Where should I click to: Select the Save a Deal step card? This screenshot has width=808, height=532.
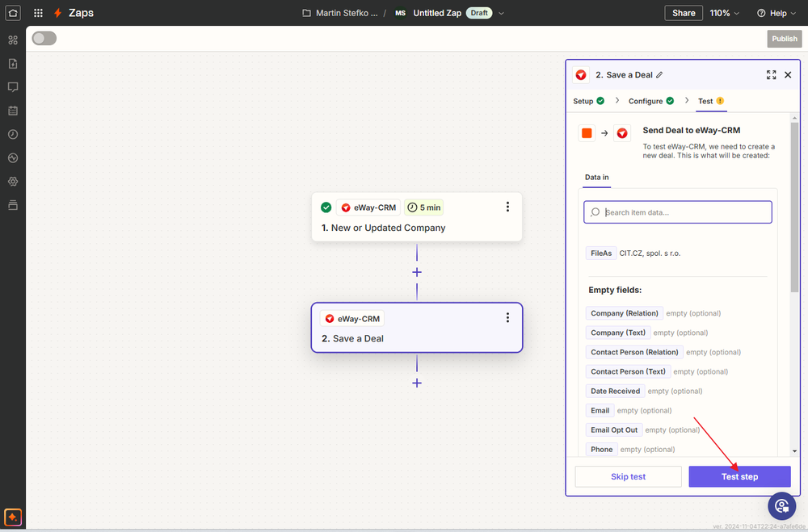click(417, 328)
